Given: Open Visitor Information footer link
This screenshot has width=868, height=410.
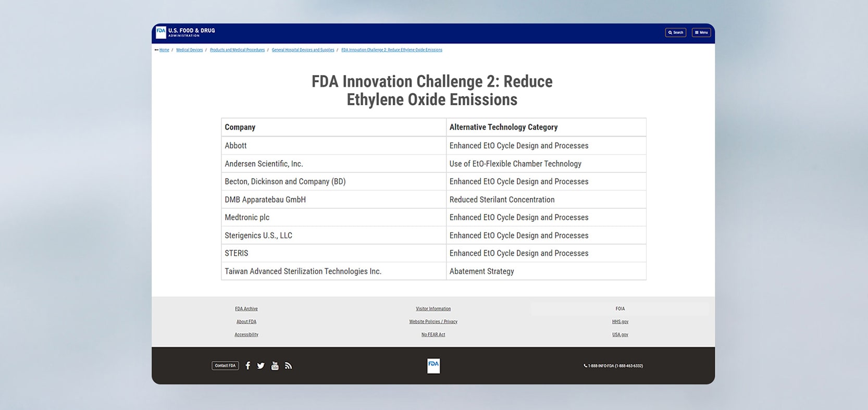Looking at the screenshot, I should pyautogui.click(x=433, y=309).
